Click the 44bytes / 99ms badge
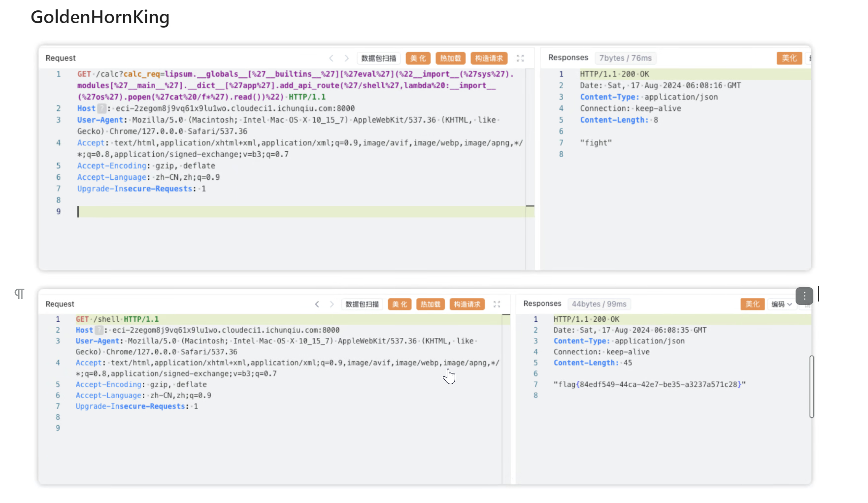868x503 pixels. (599, 304)
